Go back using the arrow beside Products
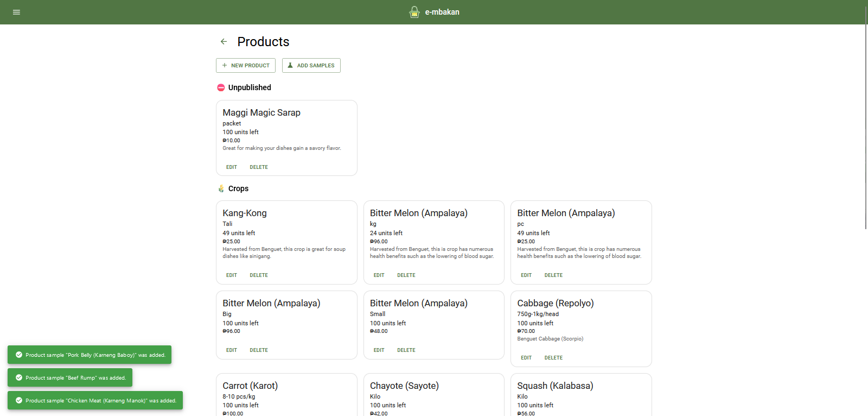This screenshot has width=868, height=416. coord(224,42)
